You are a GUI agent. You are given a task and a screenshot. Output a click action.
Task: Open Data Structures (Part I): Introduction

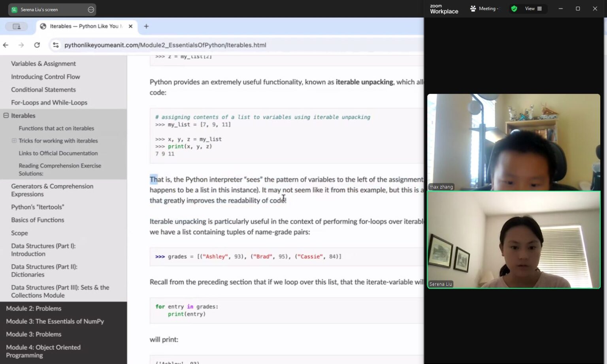pos(43,250)
